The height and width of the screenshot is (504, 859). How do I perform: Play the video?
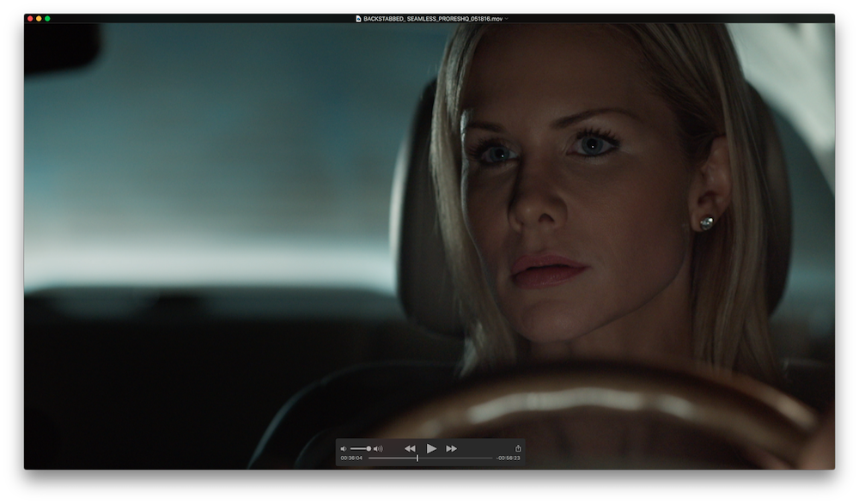431,448
